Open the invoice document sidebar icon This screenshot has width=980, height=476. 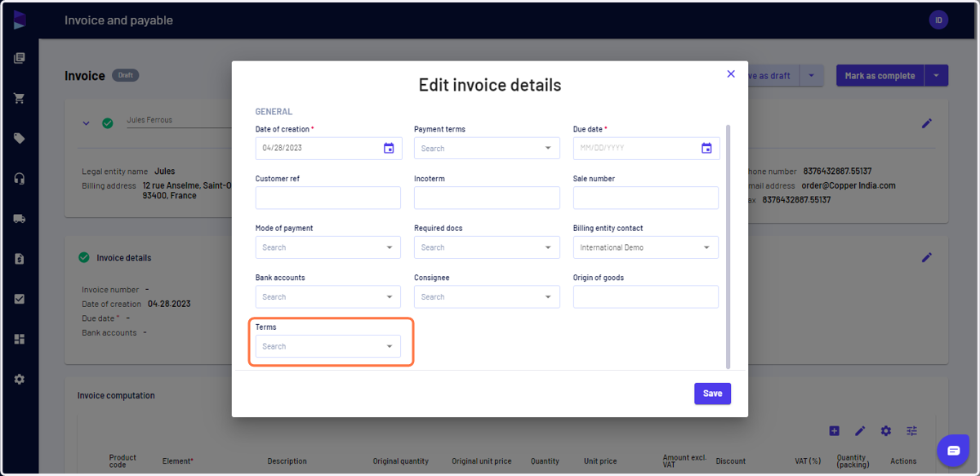[20, 259]
